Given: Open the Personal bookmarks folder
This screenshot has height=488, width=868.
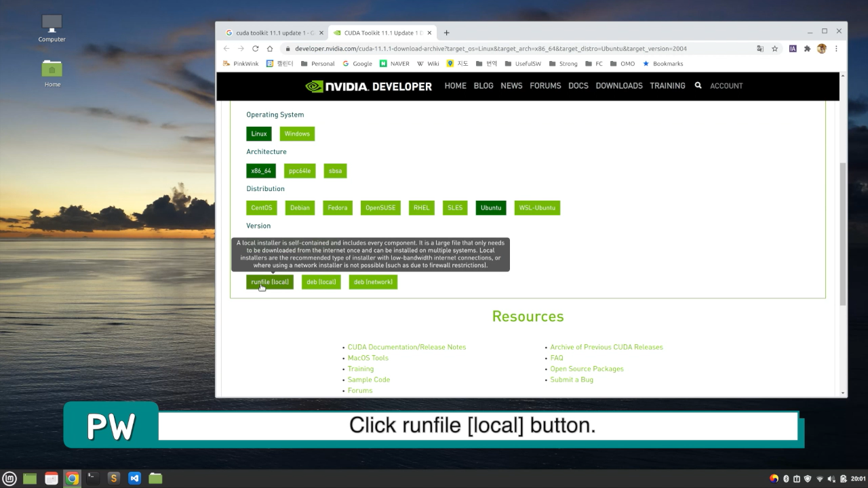Looking at the screenshot, I should pyautogui.click(x=317, y=64).
